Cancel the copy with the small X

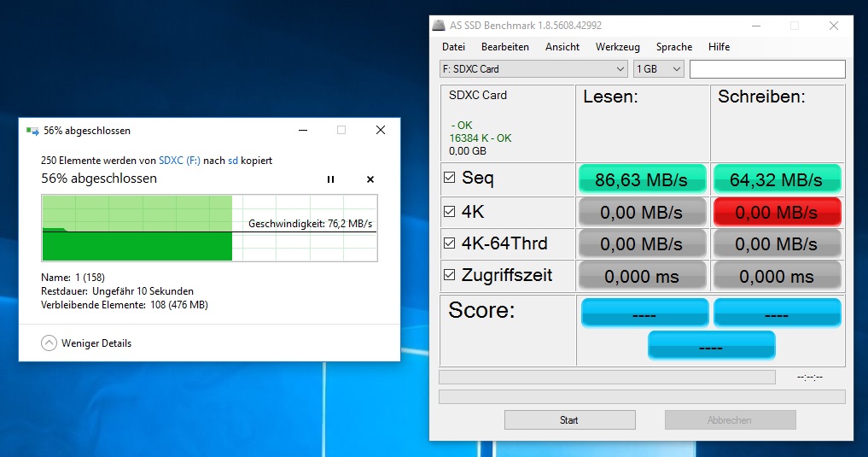click(370, 179)
